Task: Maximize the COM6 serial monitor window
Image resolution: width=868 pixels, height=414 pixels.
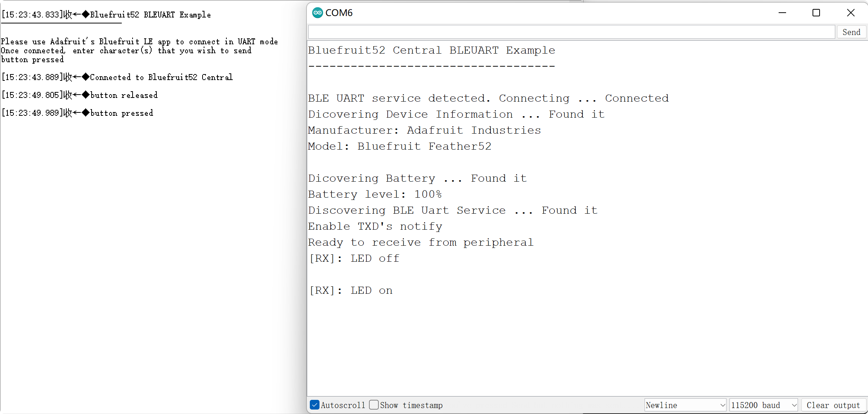Action: (816, 13)
